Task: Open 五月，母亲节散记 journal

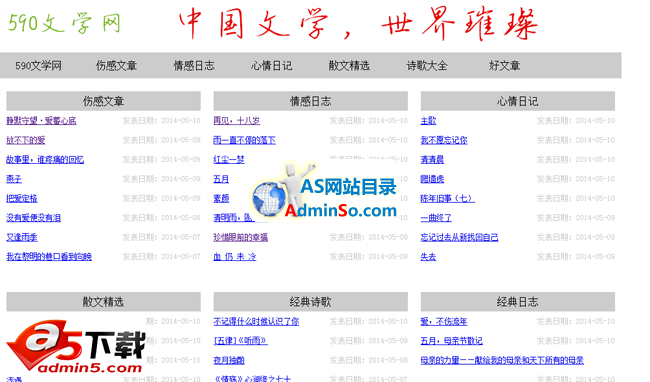Action: click(x=452, y=341)
